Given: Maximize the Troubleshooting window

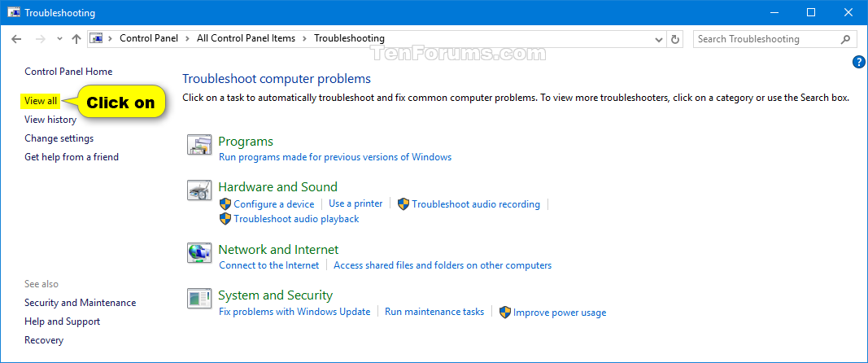Looking at the screenshot, I should (811, 12).
